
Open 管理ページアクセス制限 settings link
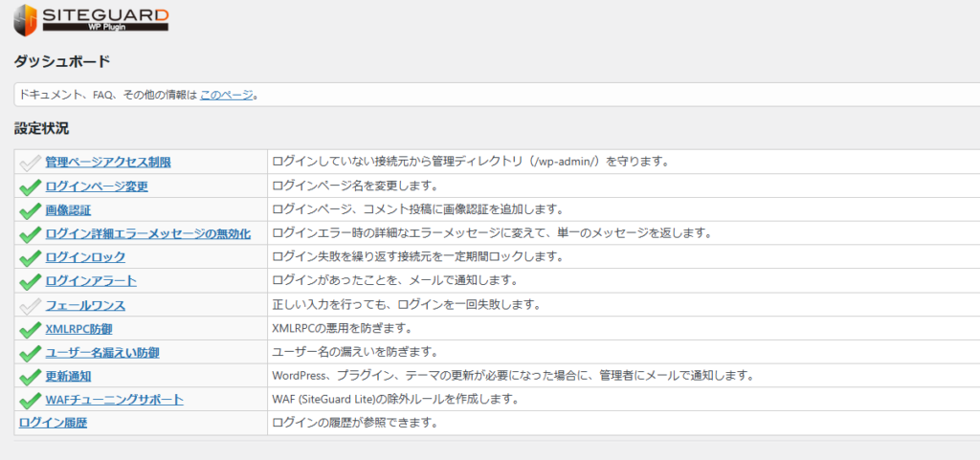(108, 163)
